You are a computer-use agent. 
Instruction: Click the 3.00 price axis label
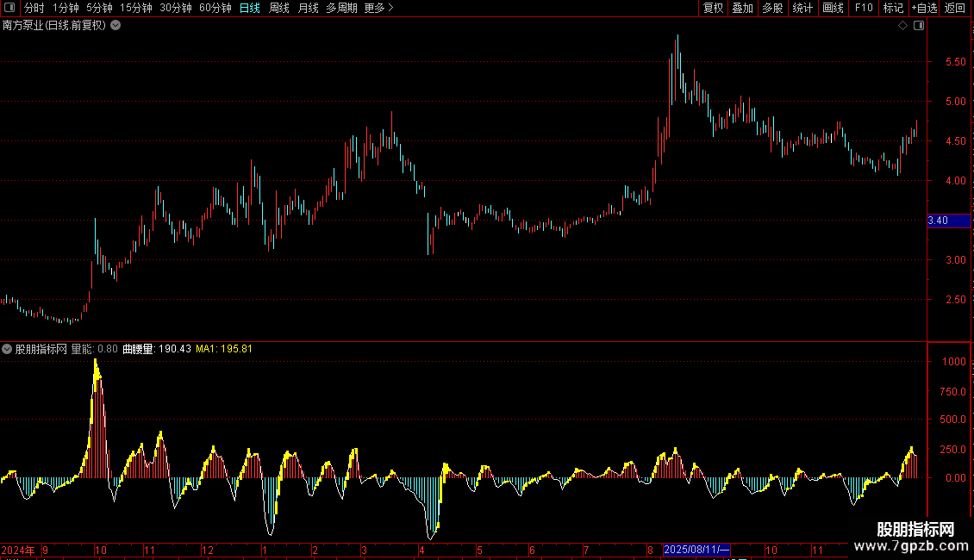click(x=955, y=260)
